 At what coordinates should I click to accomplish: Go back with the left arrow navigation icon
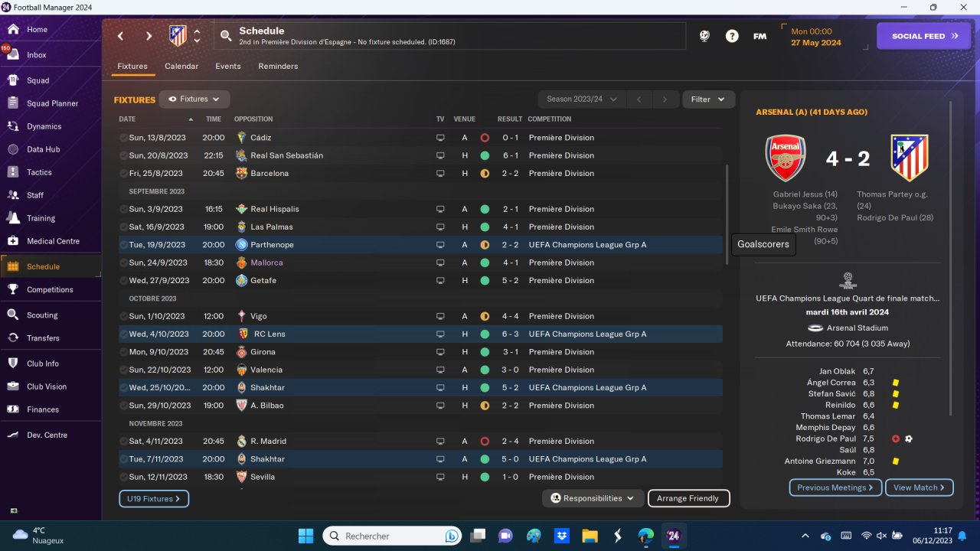pyautogui.click(x=120, y=36)
